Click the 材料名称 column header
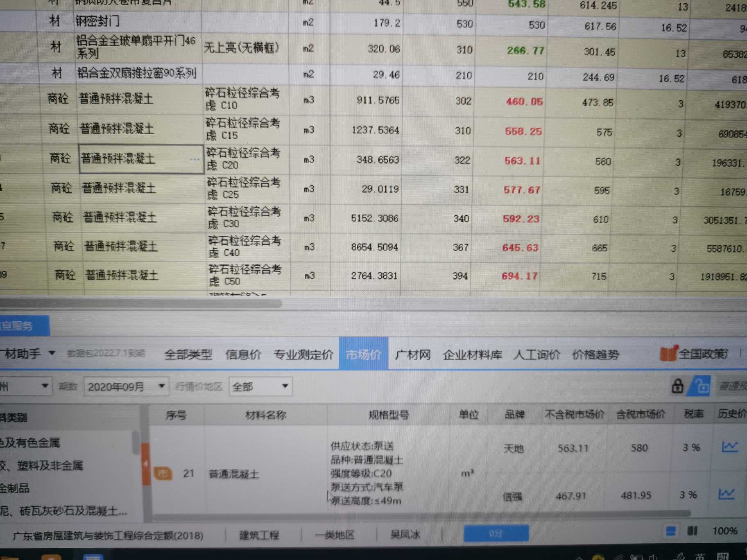This screenshot has height=560, width=747. (x=265, y=415)
